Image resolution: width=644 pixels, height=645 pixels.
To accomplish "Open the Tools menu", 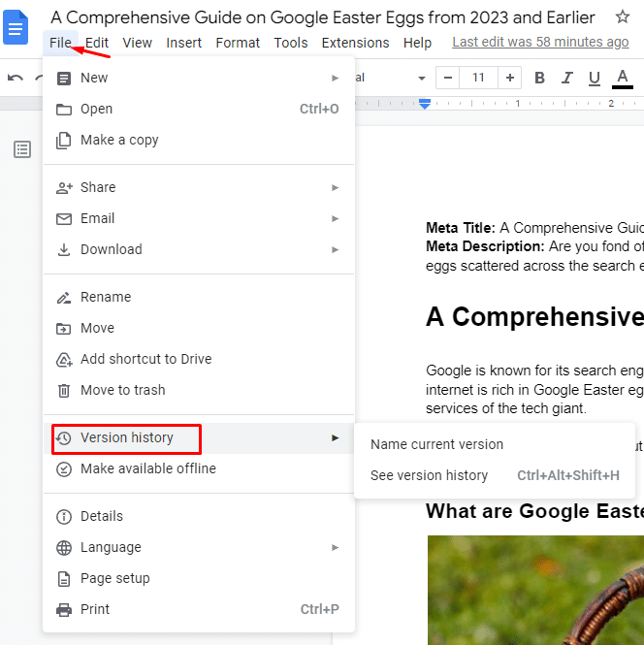I will (291, 43).
